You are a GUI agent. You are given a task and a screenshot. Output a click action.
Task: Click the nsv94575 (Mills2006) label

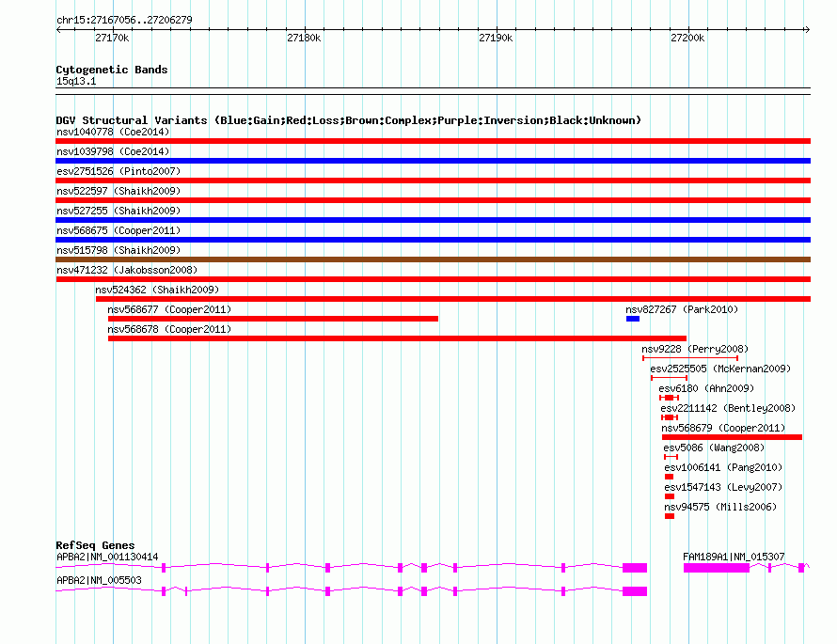click(720, 507)
